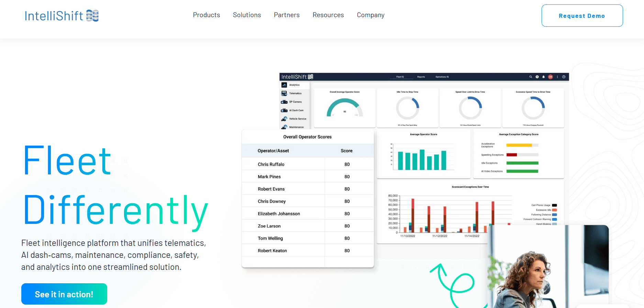
Task: Click the 11/10/2022 axis date label
Action: click(x=408, y=236)
